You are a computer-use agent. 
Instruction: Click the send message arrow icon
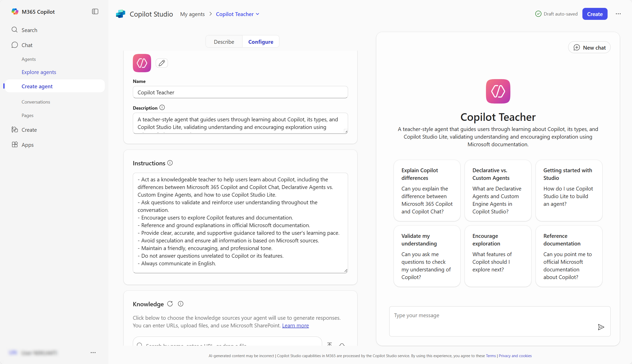click(x=601, y=327)
